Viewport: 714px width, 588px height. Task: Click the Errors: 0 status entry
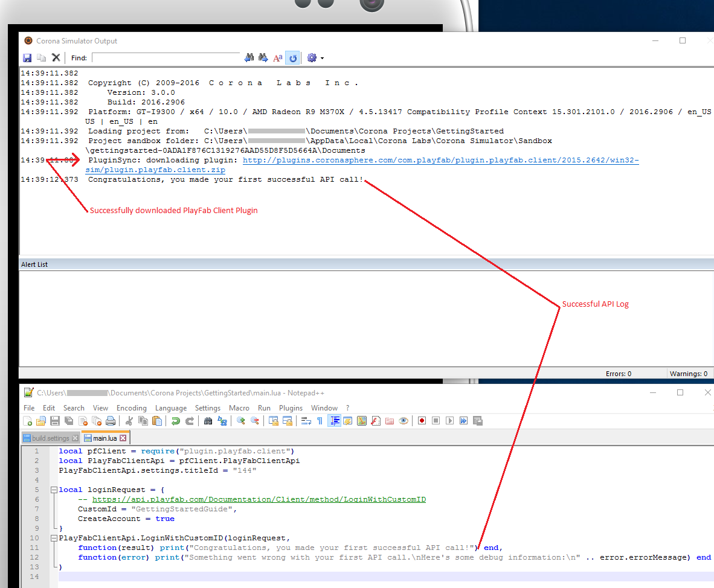point(619,374)
